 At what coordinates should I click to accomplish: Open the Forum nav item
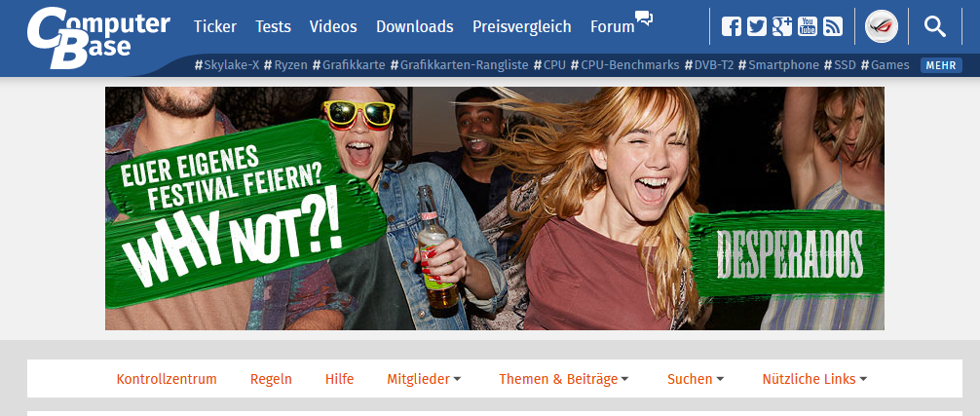click(x=613, y=27)
